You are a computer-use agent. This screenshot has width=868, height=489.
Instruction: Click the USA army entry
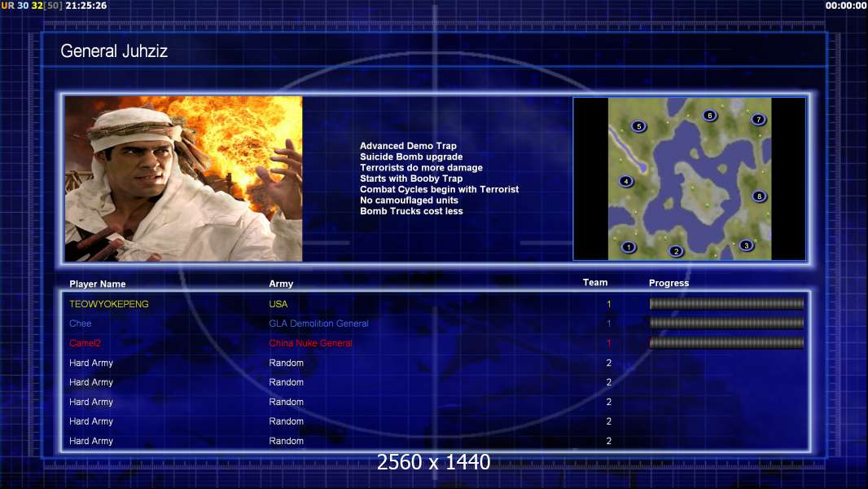point(278,304)
